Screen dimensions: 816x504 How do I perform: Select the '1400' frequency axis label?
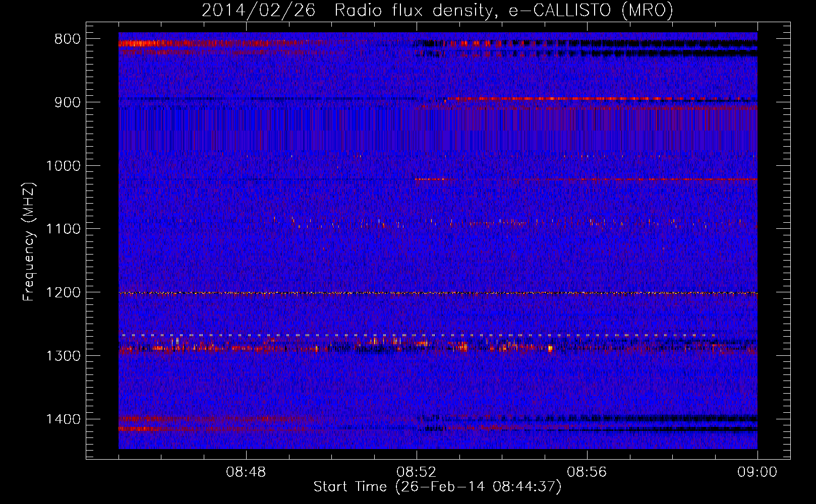[x=64, y=419]
